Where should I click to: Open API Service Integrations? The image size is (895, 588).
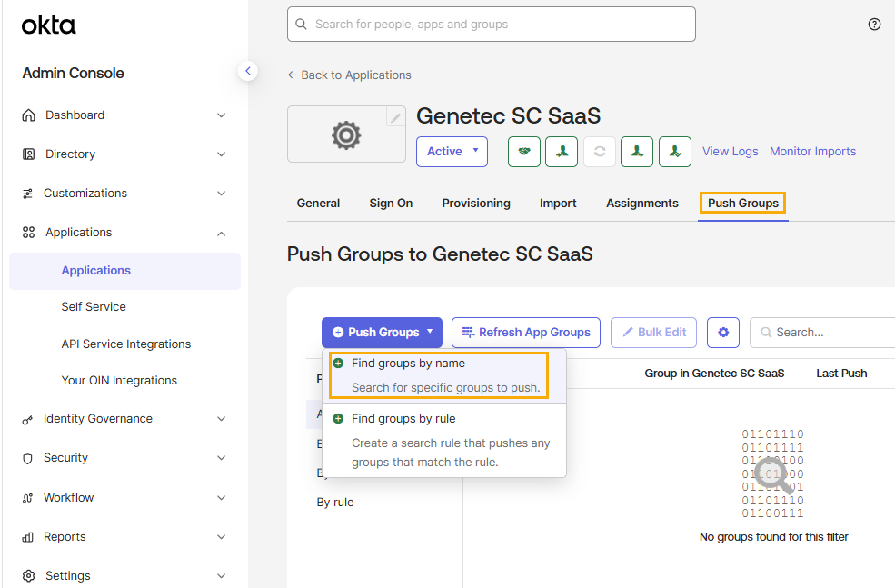[x=126, y=344]
